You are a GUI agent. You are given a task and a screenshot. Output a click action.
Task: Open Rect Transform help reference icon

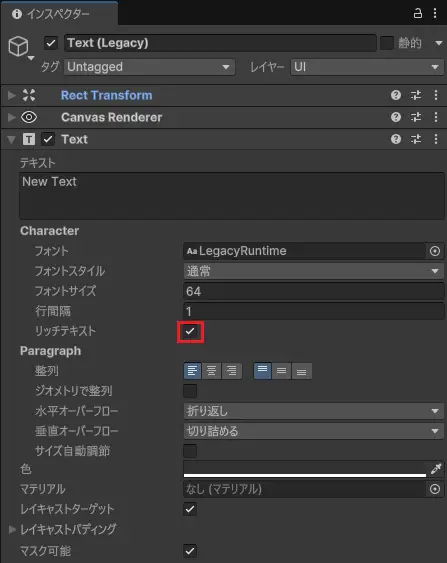396,95
